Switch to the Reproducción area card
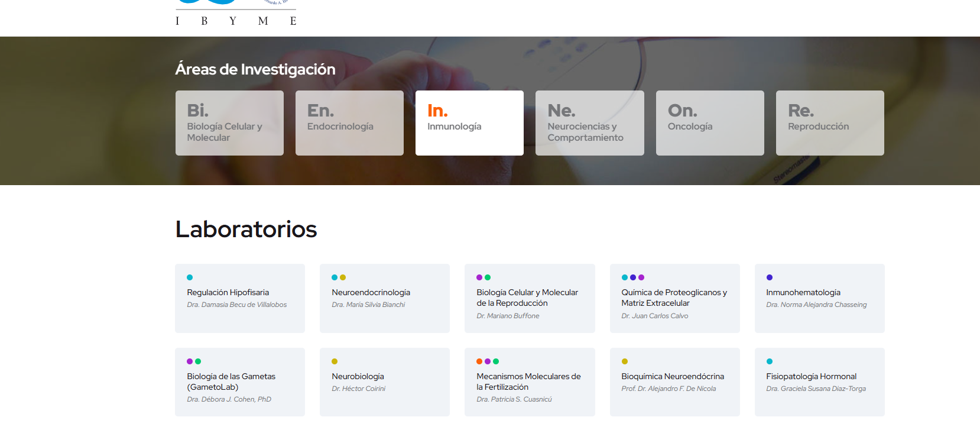 (829, 123)
